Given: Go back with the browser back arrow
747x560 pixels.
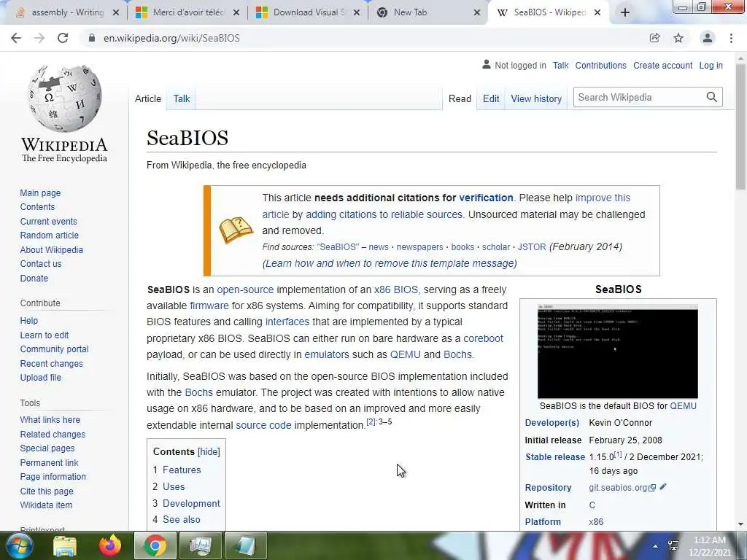Looking at the screenshot, I should pos(16,38).
